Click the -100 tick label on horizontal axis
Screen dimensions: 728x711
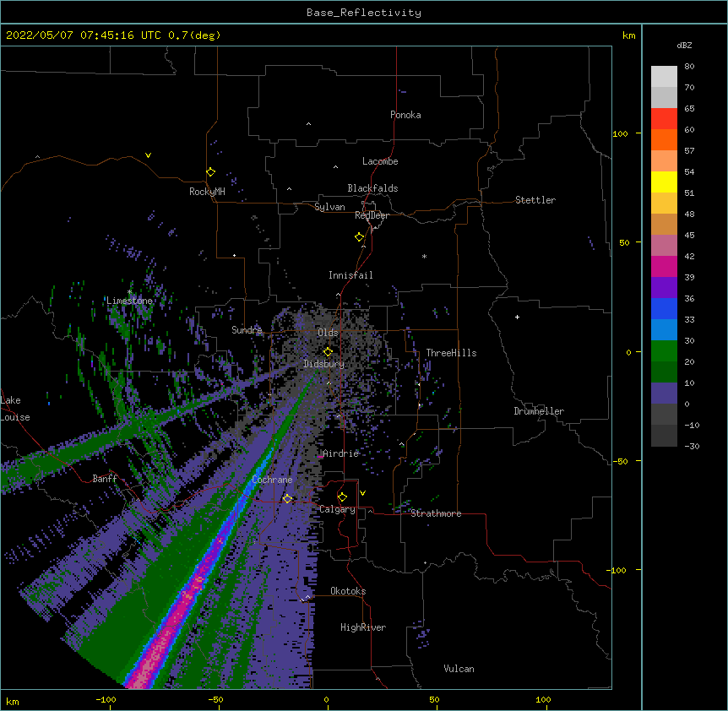click(x=106, y=699)
